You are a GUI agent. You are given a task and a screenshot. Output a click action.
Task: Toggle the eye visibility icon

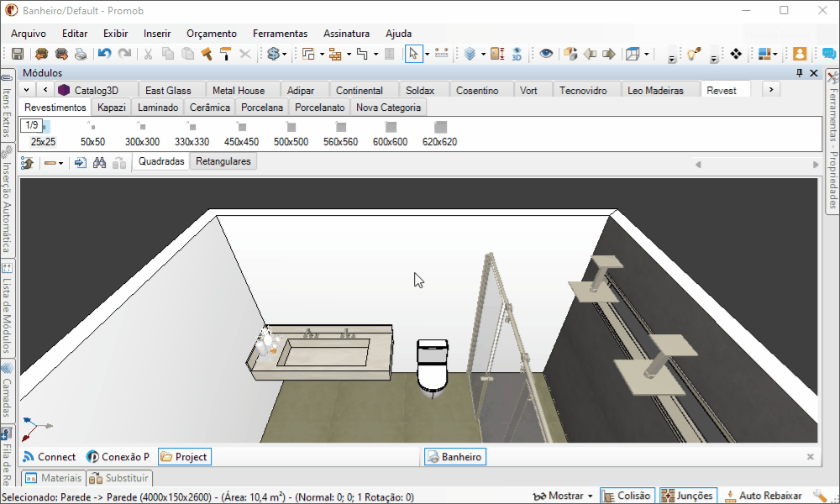coord(546,54)
